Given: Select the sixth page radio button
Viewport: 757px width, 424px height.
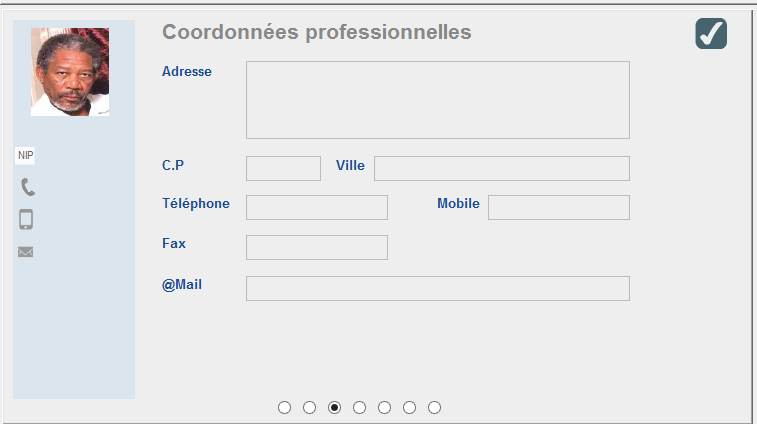Looking at the screenshot, I should point(409,408).
